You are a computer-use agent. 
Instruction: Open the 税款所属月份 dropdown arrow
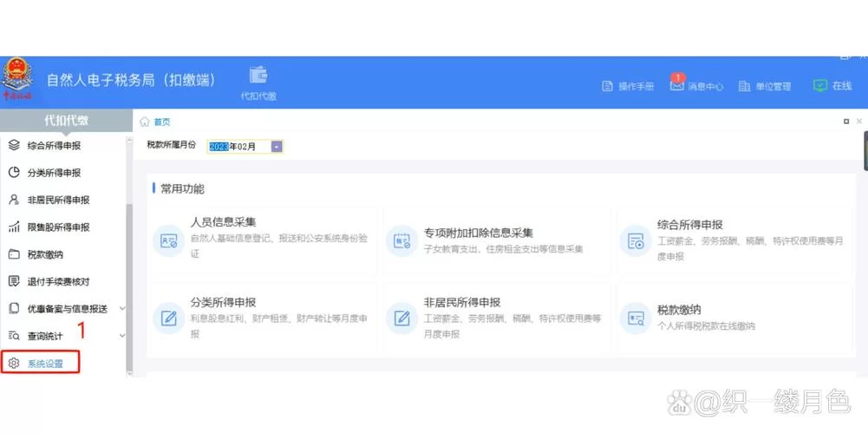click(277, 147)
